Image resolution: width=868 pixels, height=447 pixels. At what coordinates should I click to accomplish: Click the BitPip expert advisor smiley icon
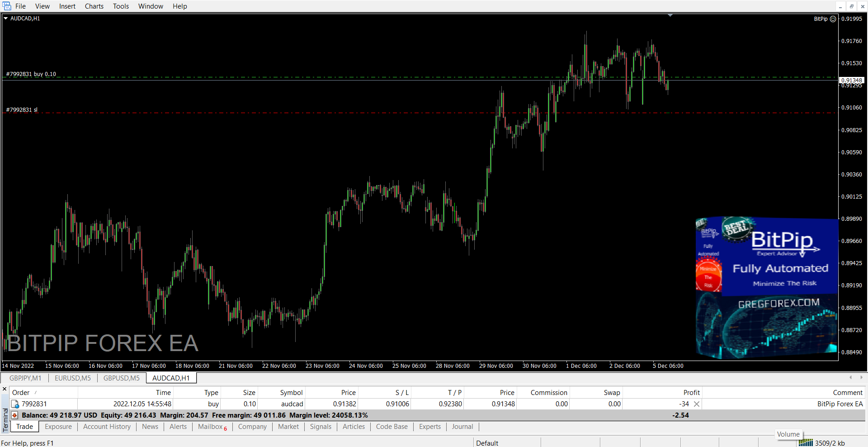tap(833, 19)
